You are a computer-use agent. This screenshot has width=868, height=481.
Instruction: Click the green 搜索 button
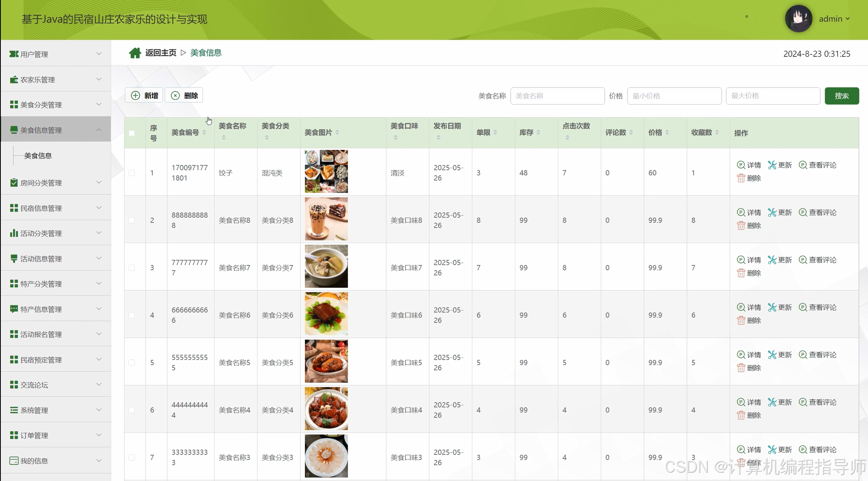[x=842, y=96]
